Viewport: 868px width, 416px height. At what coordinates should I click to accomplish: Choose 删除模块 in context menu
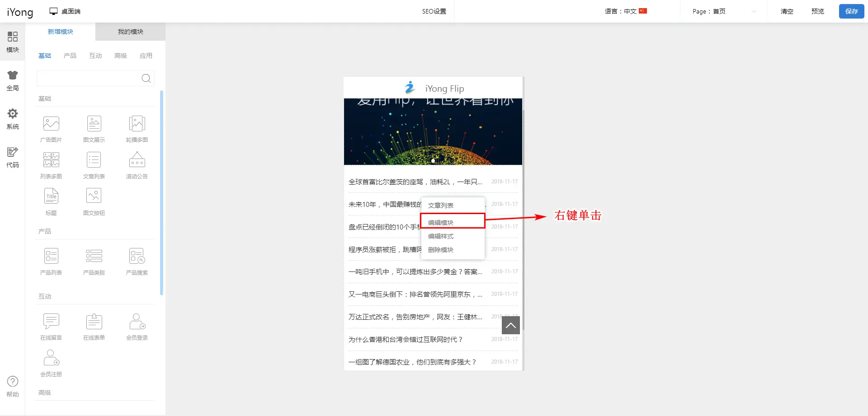tap(441, 250)
